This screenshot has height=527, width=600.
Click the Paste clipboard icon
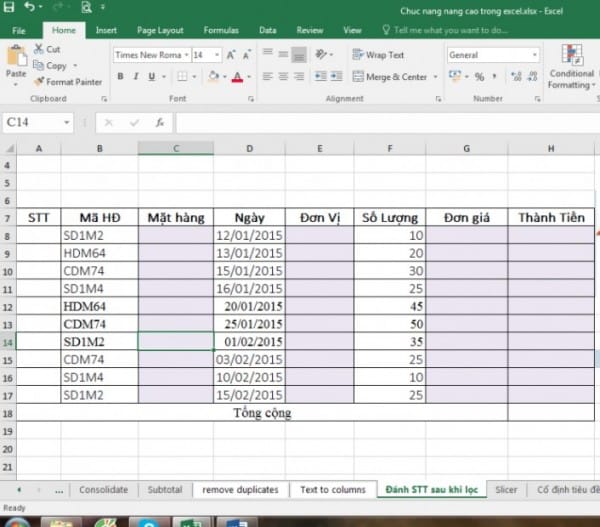point(16,56)
